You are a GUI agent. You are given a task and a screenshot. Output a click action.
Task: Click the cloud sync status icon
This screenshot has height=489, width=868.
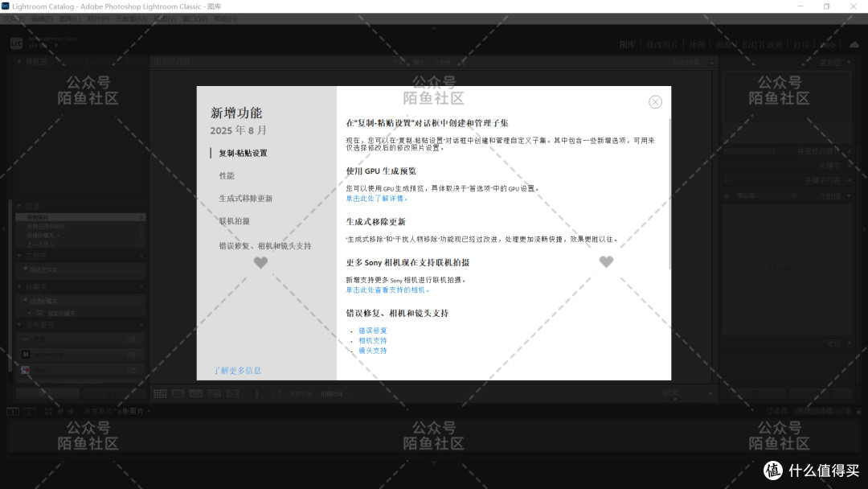[x=854, y=45]
